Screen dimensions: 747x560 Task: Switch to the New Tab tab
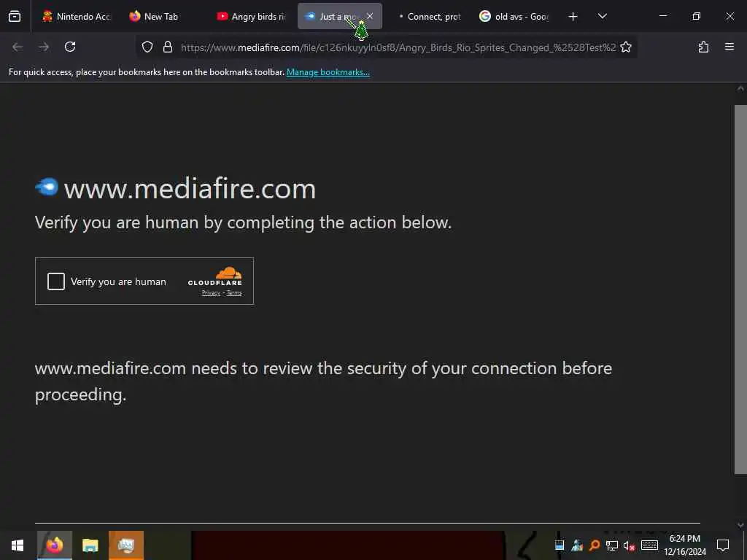tap(161, 16)
